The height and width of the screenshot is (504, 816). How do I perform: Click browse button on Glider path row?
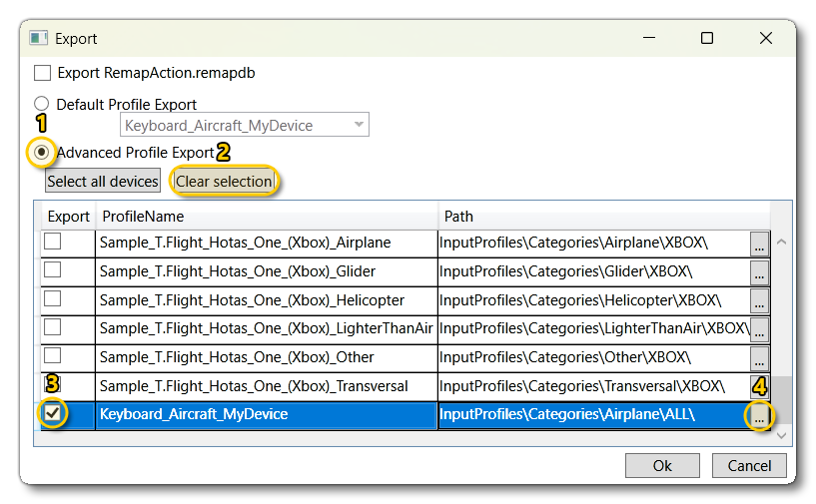coord(759,272)
